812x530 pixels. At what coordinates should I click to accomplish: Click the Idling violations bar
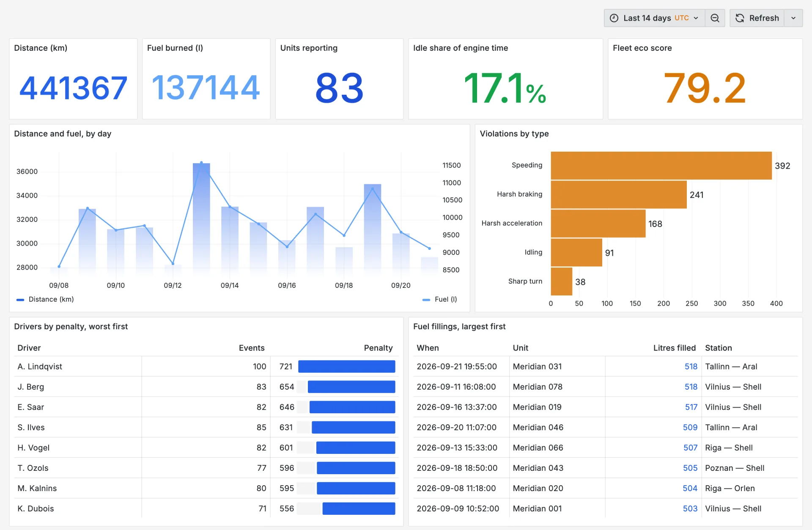click(x=576, y=252)
